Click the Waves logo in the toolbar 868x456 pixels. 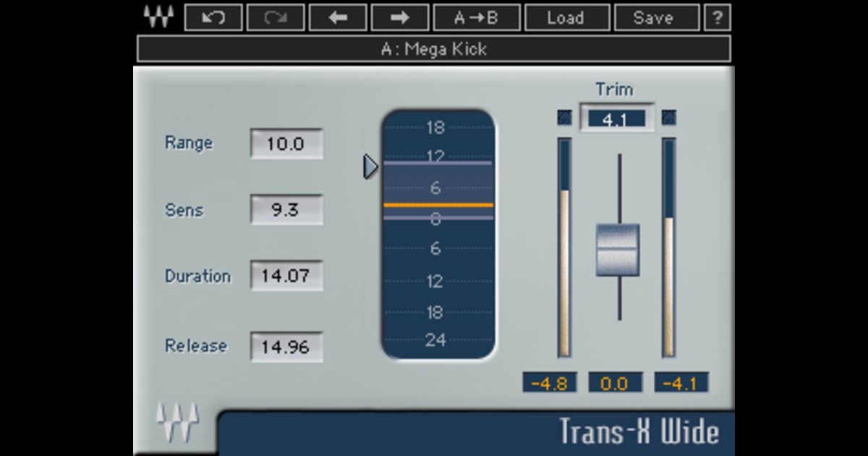coord(158,16)
